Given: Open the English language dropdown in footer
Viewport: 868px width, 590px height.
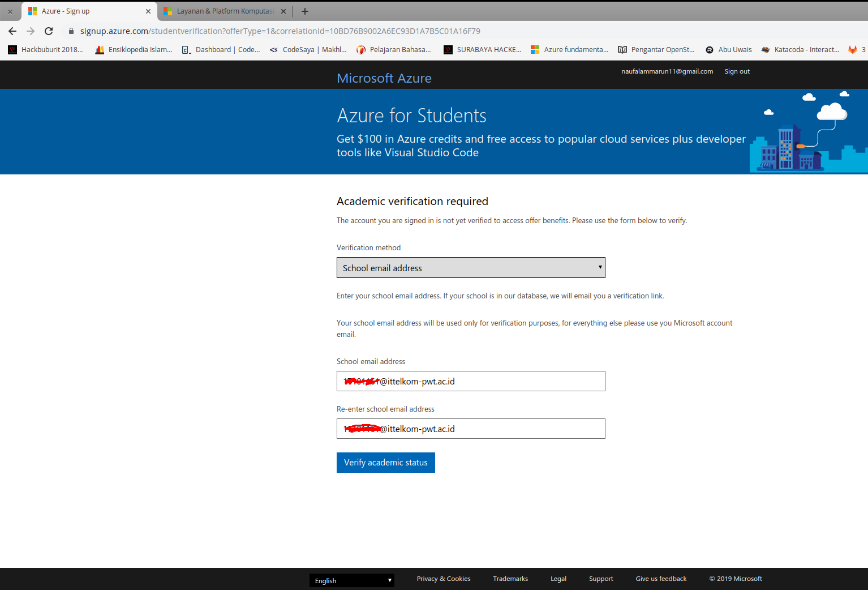Looking at the screenshot, I should 352,580.
